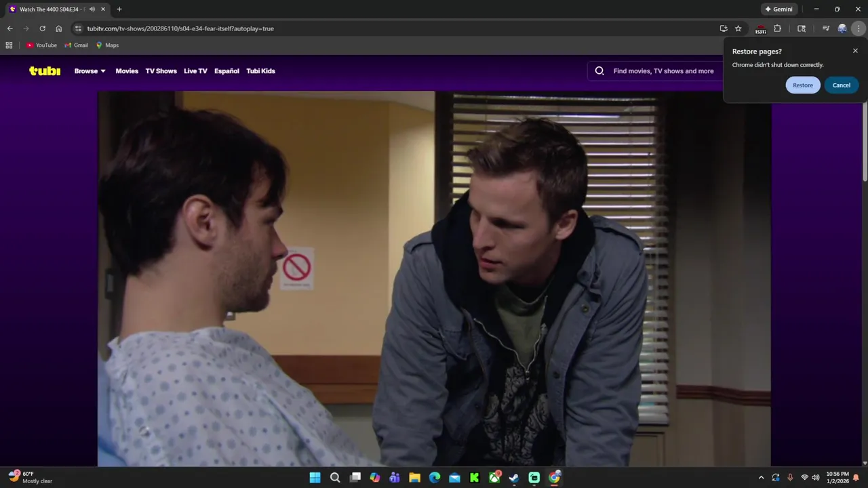Open the Gemini button

[x=778, y=9]
